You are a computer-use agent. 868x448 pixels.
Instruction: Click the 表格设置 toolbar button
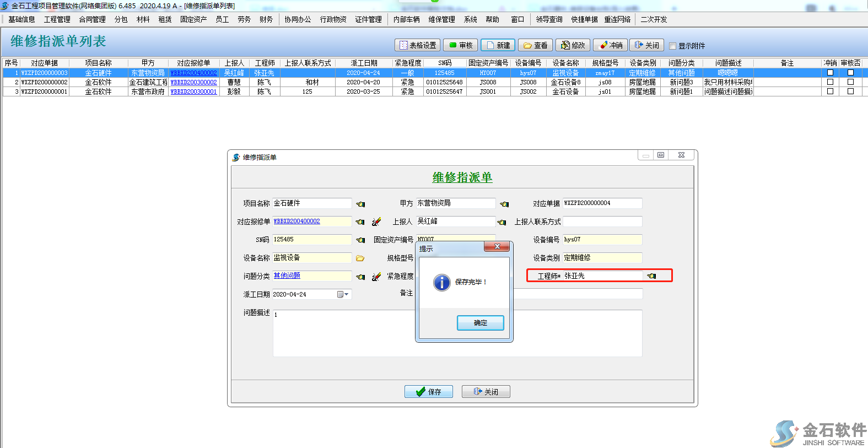pyautogui.click(x=418, y=45)
